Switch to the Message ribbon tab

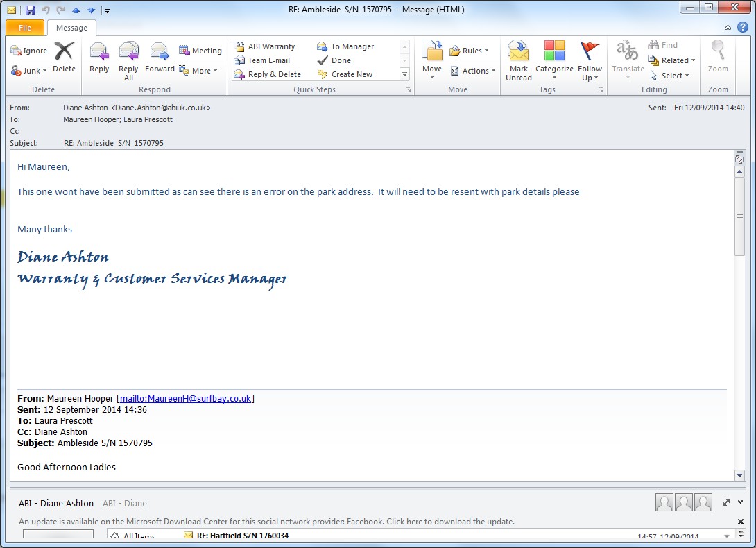tap(71, 28)
